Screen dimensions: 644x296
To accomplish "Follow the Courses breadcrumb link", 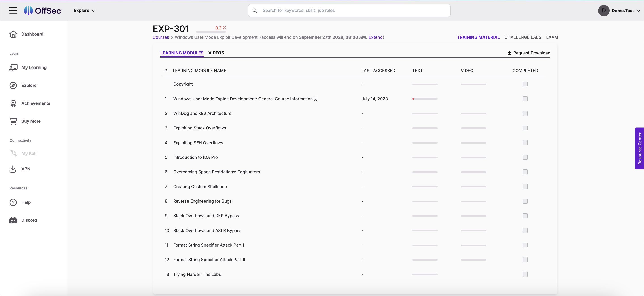I will pos(160,37).
